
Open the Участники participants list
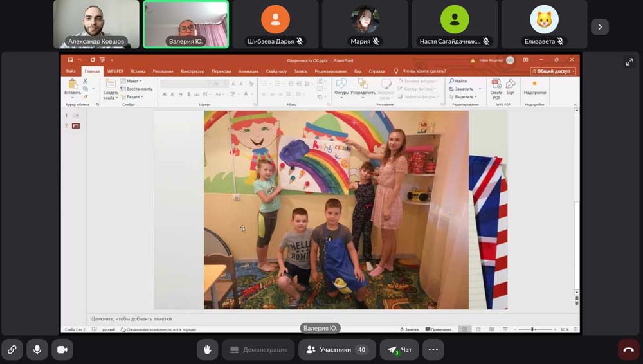(x=336, y=350)
